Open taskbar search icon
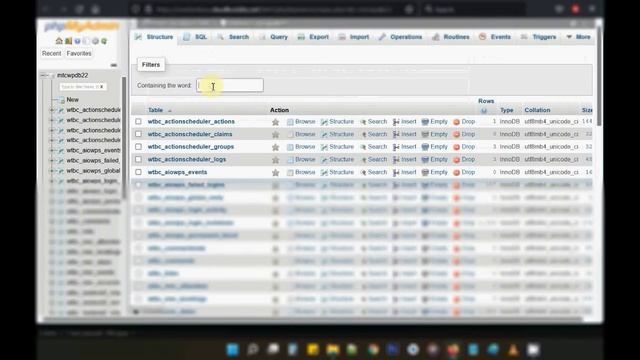Viewport: 640px width, 360px height. pos(253,350)
